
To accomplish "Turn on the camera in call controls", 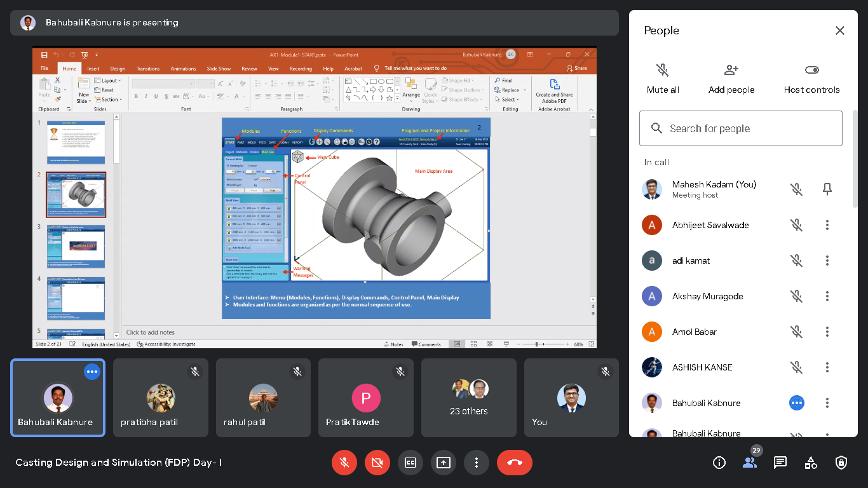I will pyautogui.click(x=377, y=463).
